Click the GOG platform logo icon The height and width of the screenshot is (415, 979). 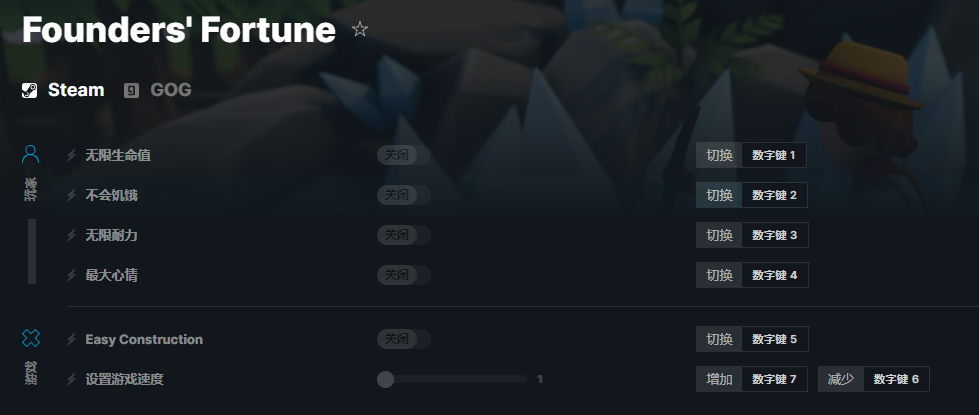click(x=131, y=90)
